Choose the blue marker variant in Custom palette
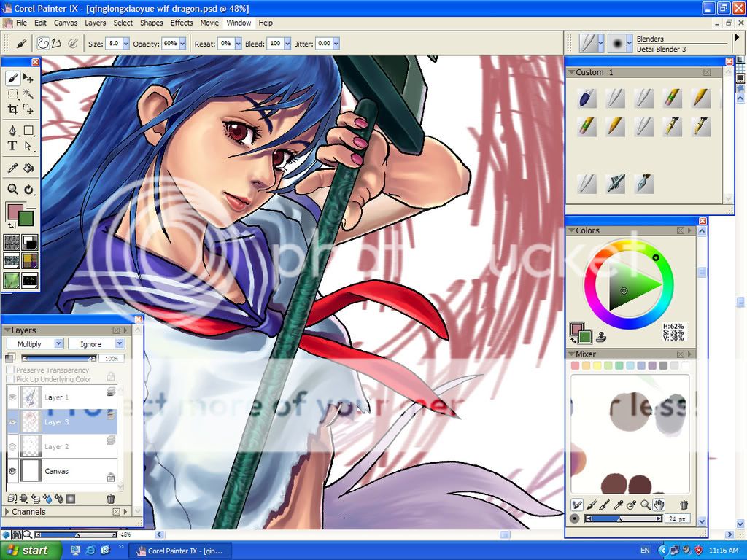The width and height of the screenshot is (747, 560). tap(587, 98)
